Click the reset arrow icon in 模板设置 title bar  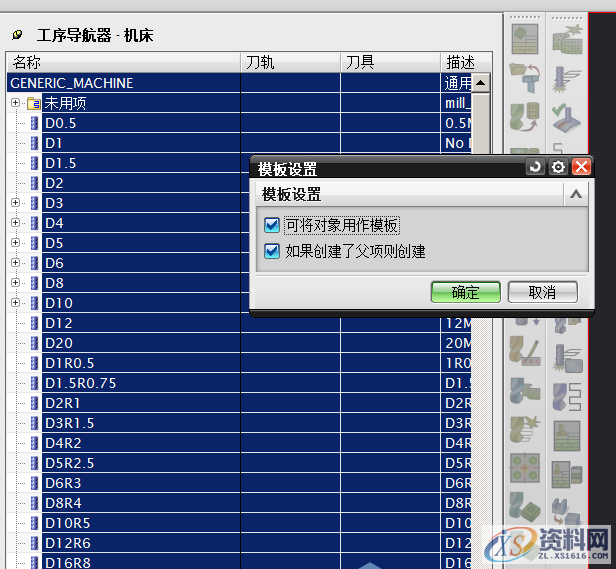point(535,167)
